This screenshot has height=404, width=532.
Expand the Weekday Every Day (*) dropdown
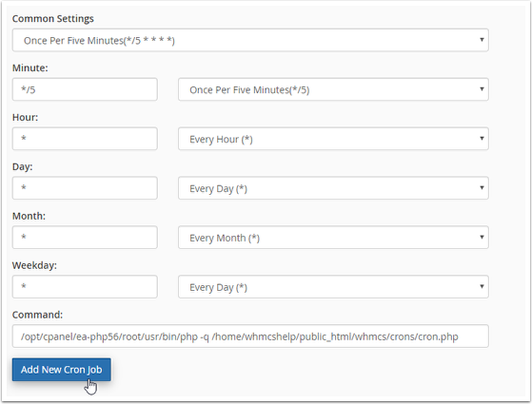[x=333, y=287]
